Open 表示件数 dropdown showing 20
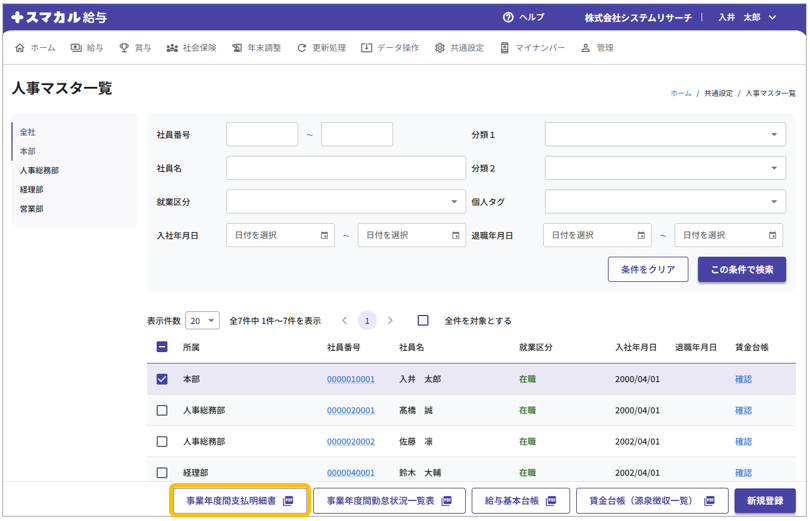Viewport: 810px width, 521px height. click(202, 321)
